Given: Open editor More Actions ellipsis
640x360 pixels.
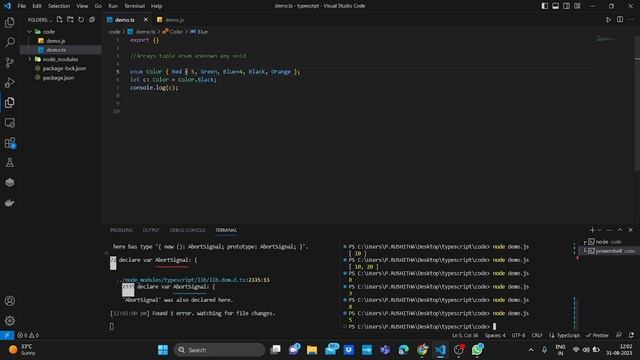Looking at the screenshot, I should click(x=631, y=20).
